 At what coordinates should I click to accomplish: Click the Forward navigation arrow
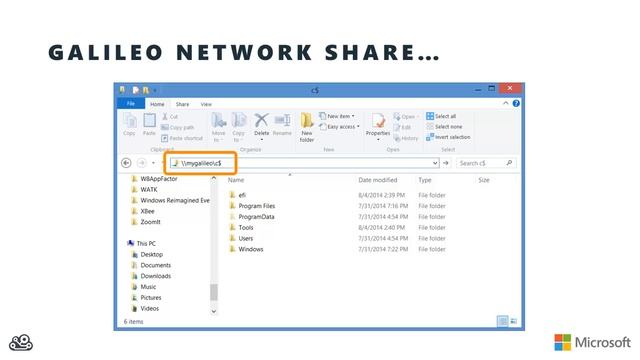(x=142, y=163)
